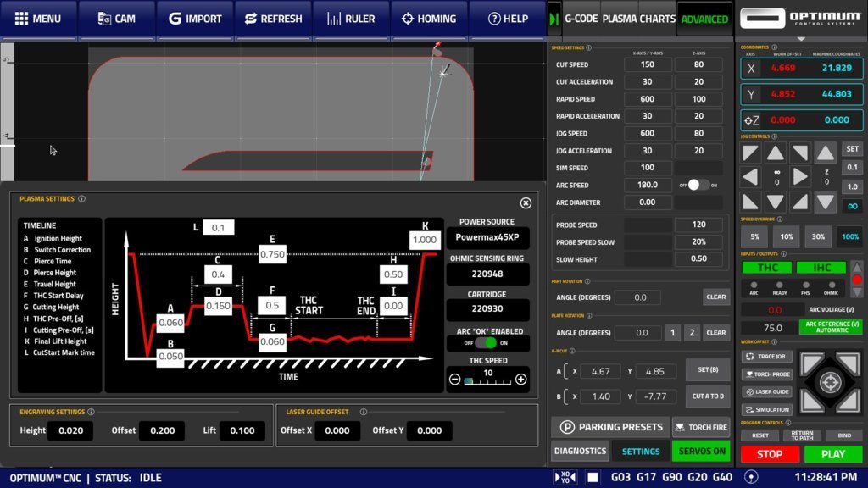Show Plasma Settings info tooltip icon
The height and width of the screenshot is (488, 868).
pos(82,198)
